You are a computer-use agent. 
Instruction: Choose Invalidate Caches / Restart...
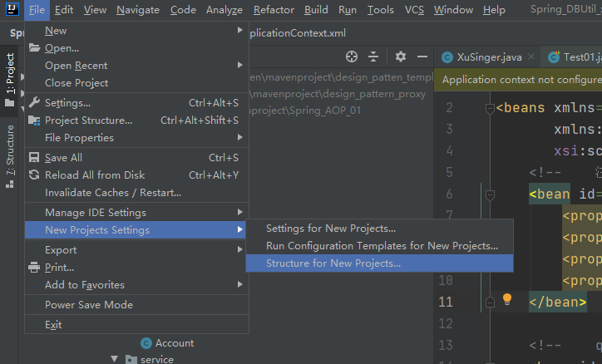click(x=136, y=193)
